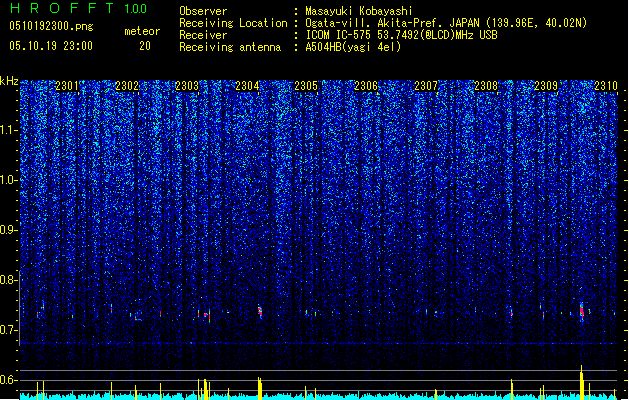The width and height of the screenshot is (629, 400).
Task: Click the HROFFT 1.0.0 title text
Action: 79,8
